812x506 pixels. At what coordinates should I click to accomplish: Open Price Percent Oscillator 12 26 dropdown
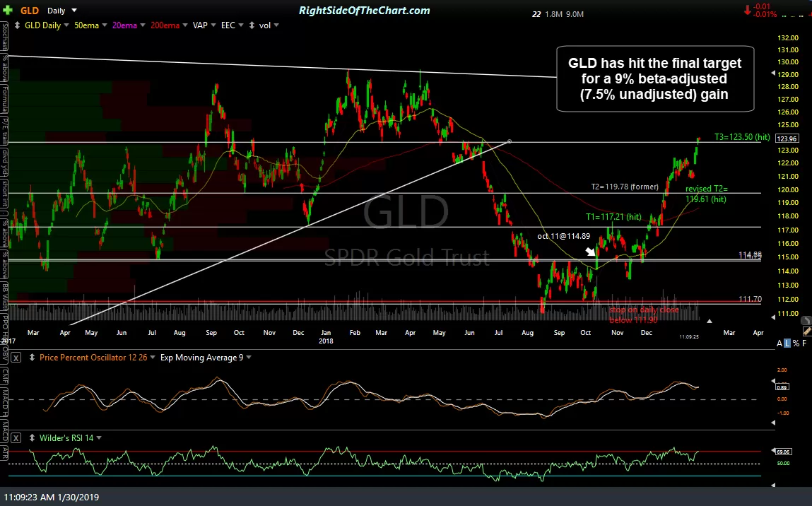click(x=153, y=358)
